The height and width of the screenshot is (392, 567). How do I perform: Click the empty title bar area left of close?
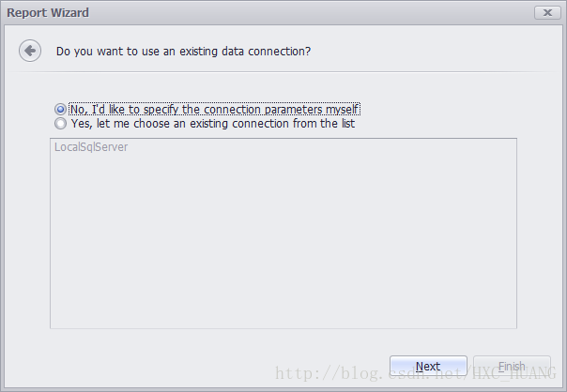point(311,12)
